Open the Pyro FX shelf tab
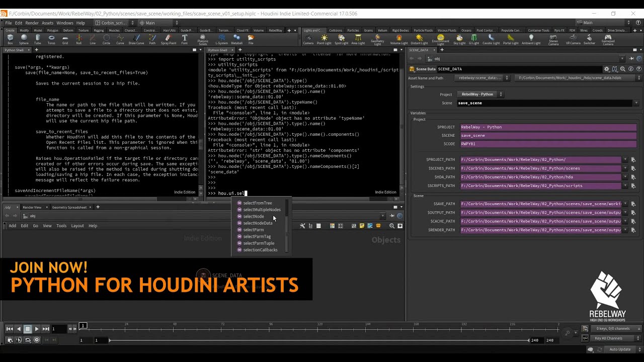 click(559, 30)
